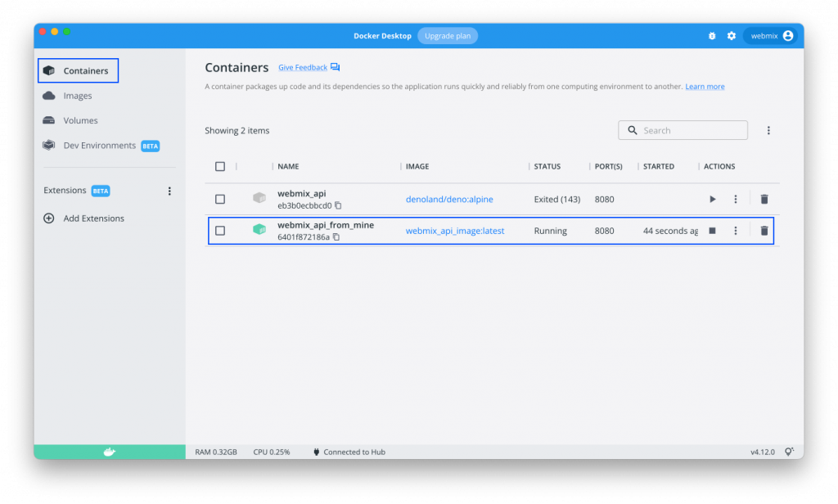Delete the webmix_api container
This screenshot has width=838, height=504.
pyautogui.click(x=764, y=199)
